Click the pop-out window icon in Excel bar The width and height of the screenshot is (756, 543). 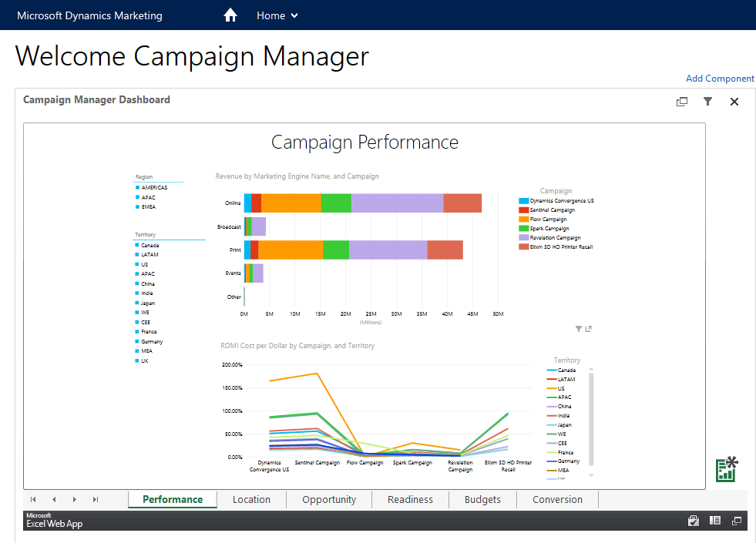coord(737,521)
